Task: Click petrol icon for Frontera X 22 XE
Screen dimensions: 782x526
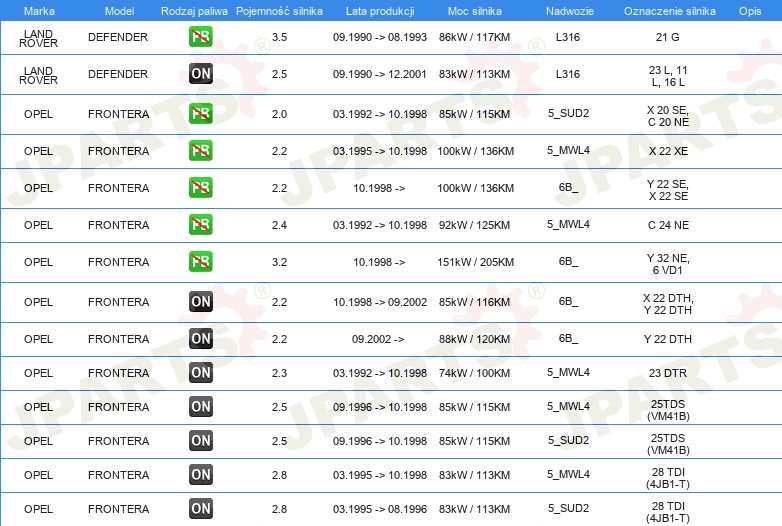Action: click(x=200, y=151)
